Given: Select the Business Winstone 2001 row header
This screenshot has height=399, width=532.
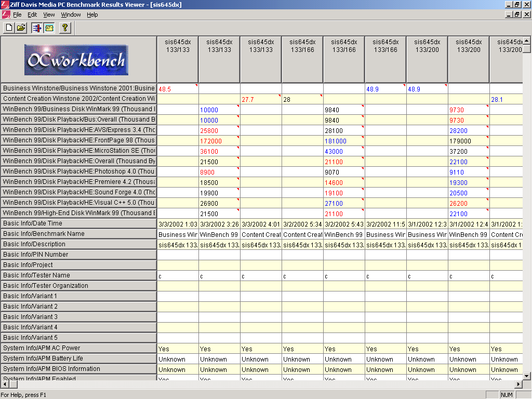Looking at the screenshot, I should pyautogui.click(x=79, y=88).
